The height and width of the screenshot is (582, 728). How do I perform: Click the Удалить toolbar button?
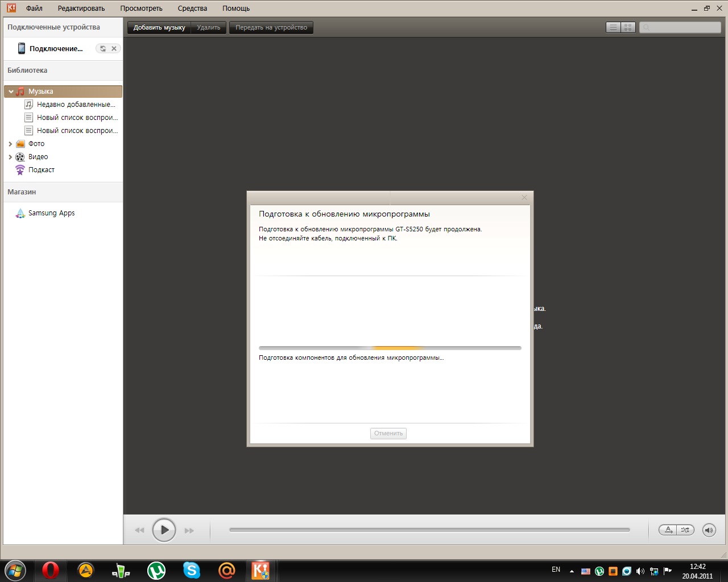click(x=209, y=27)
